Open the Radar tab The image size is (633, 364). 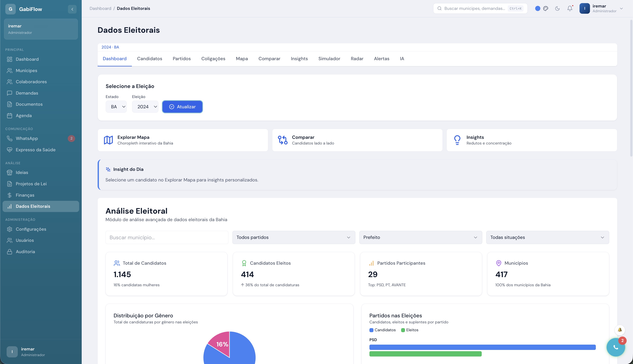tap(357, 59)
